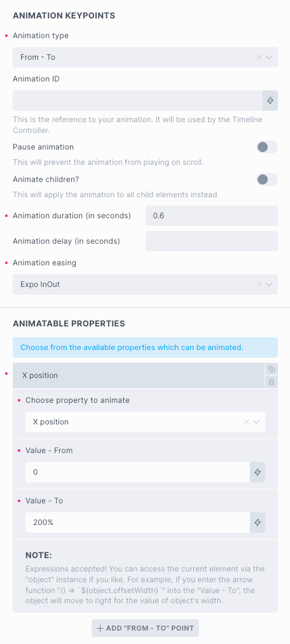Open the Animation type dropdown
Image resolution: width=290 pixels, height=644 pixels.
point(145,57)
